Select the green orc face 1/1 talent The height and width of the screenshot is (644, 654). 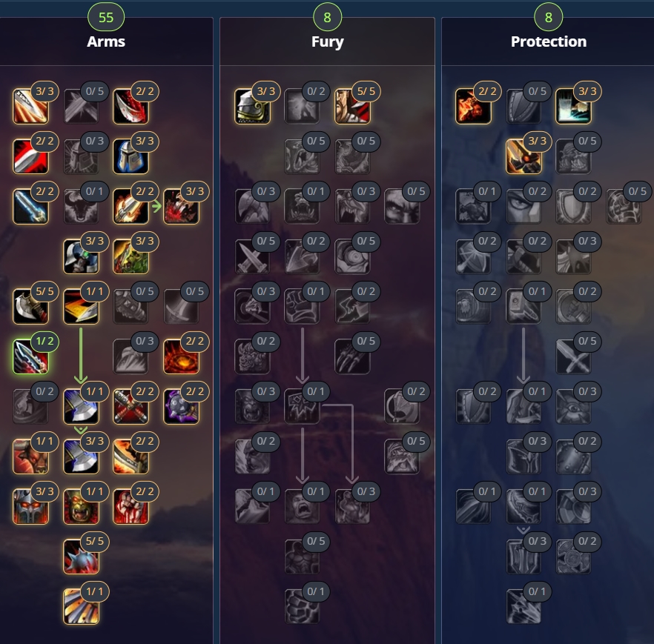click(x=81, y=506)
